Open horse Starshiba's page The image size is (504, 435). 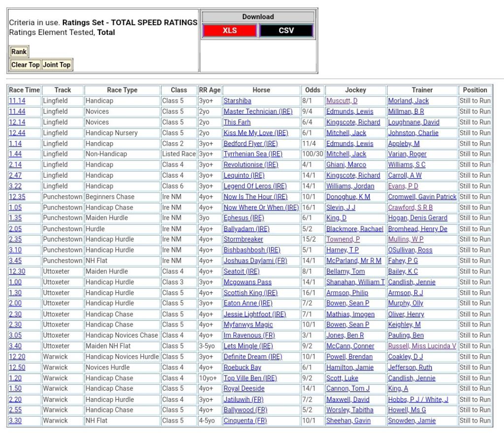237,101
